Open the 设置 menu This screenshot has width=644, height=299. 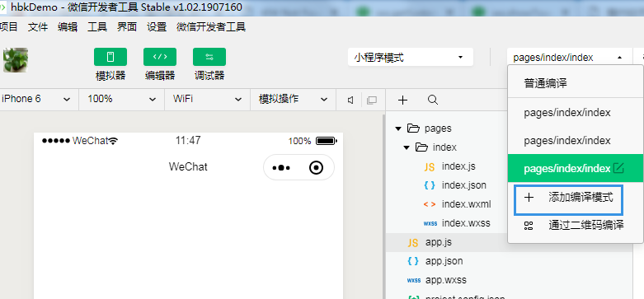click(x=157, y=27)
